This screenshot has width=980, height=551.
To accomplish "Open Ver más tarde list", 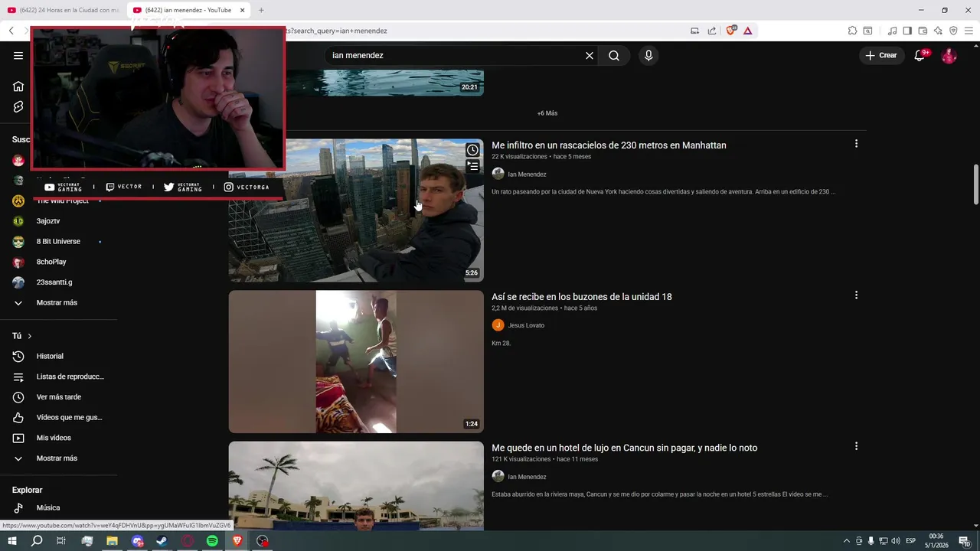I will 58,397.
